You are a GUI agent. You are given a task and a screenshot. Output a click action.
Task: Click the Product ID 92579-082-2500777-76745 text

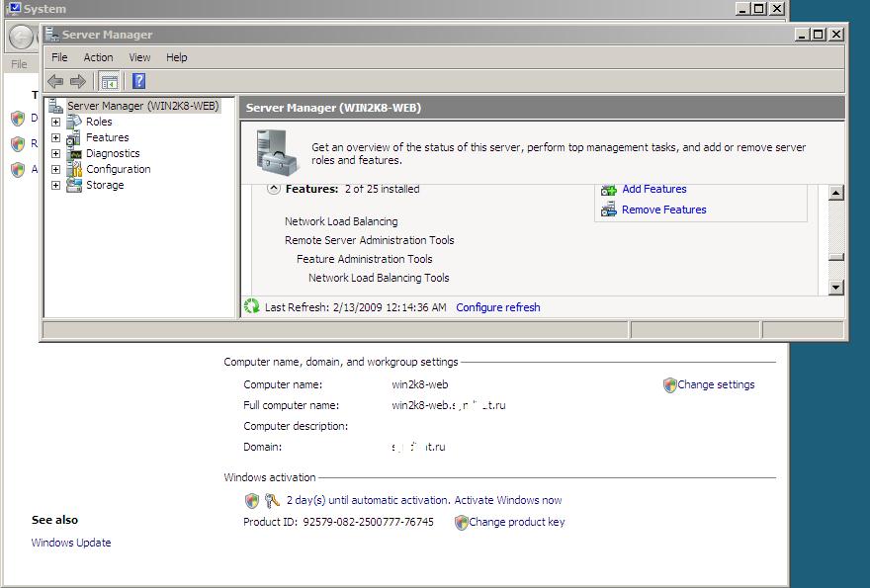click(x=338, y=522)
